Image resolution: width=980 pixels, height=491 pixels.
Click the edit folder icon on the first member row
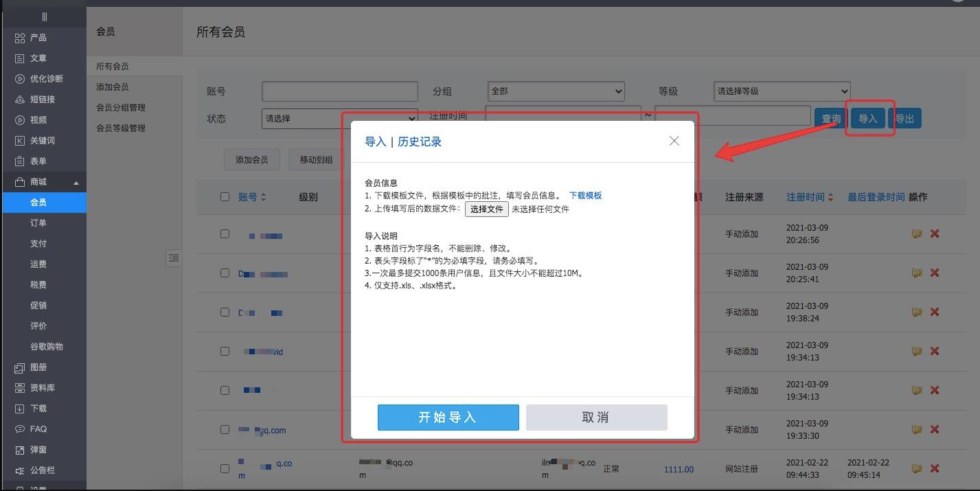(x=917, y=233)
